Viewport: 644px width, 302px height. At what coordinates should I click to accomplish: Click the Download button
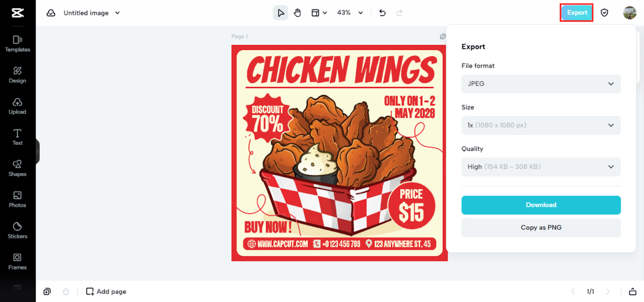(541, 205)
